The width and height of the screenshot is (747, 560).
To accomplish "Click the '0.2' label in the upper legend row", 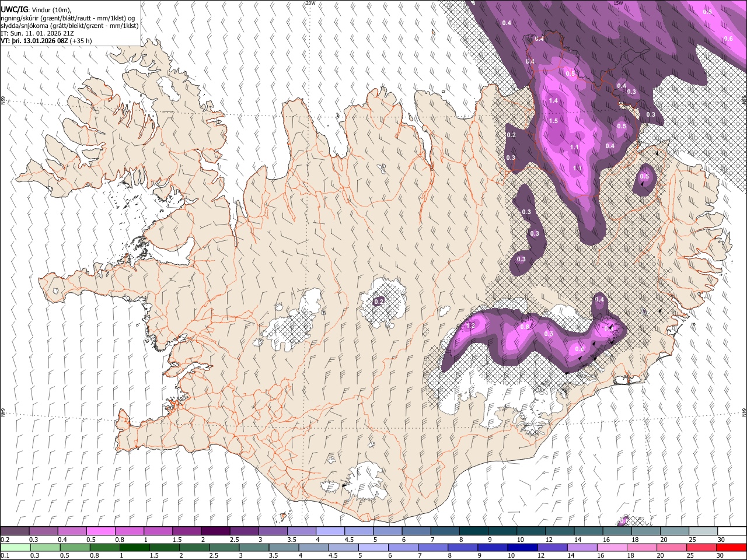I will click(5, 540).
